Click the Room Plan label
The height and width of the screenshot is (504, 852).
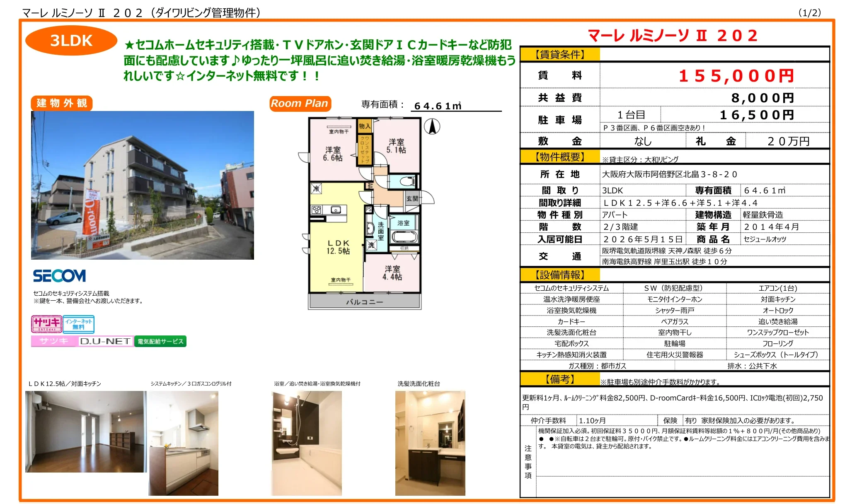pos(300,104)
